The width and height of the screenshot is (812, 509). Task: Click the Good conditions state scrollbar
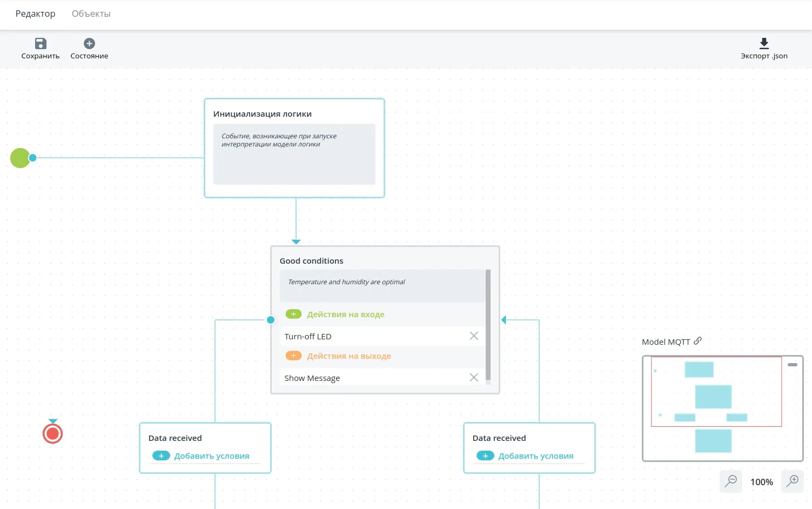point(488,325)
